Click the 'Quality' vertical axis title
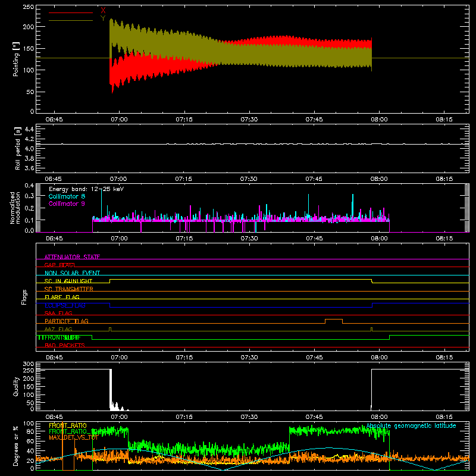The width and height of the screenshot is (476, 476). (16, 386)
